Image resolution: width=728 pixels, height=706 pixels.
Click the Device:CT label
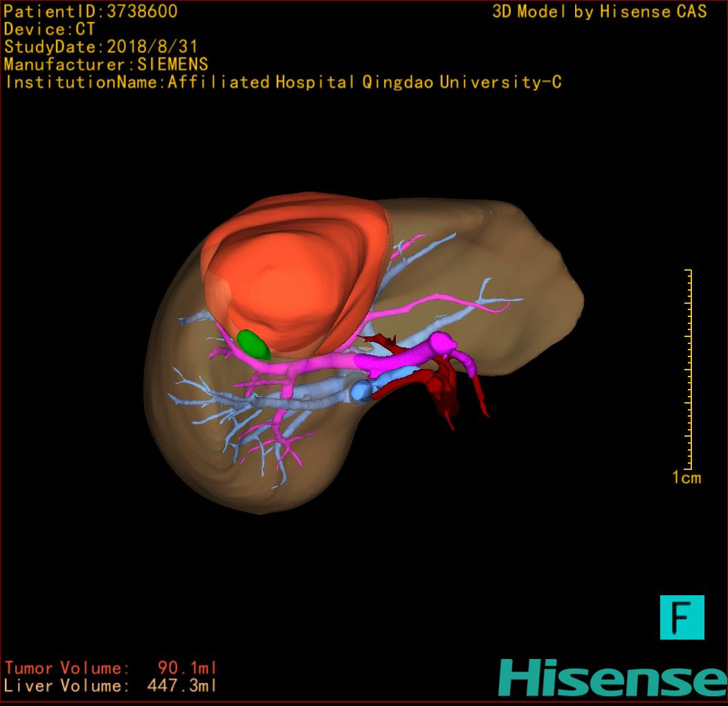click(49, 29)
